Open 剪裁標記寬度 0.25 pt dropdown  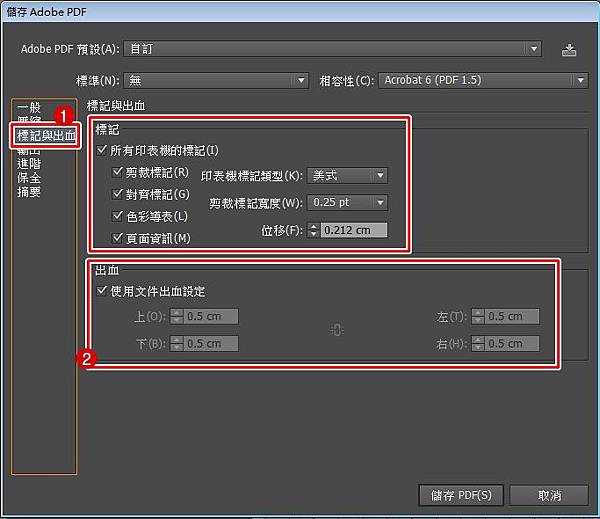pos(347,202)
